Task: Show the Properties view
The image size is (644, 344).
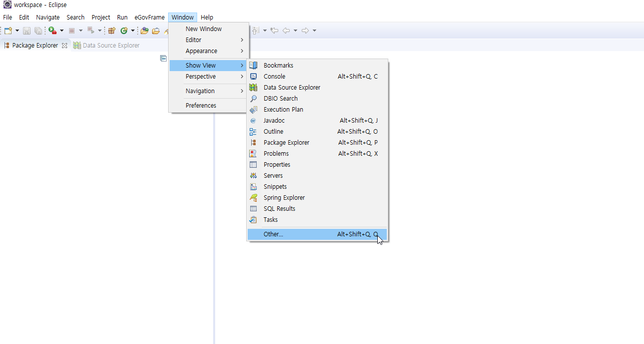Action: click(x=317, y=165)
